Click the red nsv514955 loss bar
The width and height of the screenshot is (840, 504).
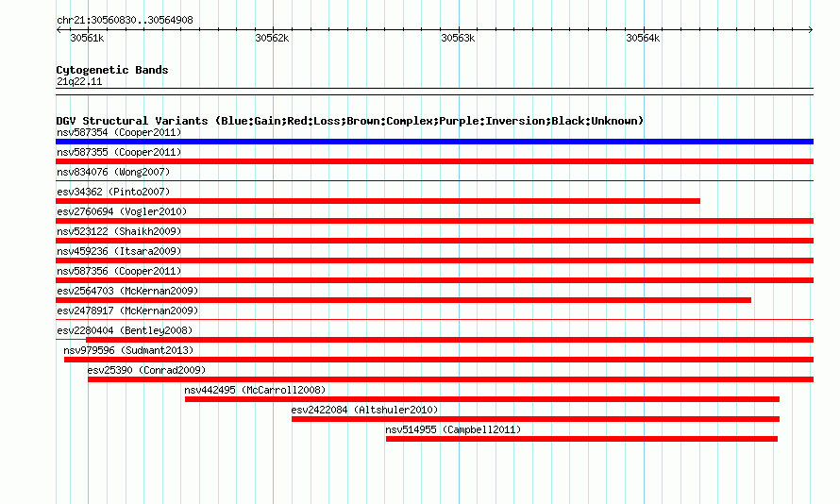click(581, 439)
